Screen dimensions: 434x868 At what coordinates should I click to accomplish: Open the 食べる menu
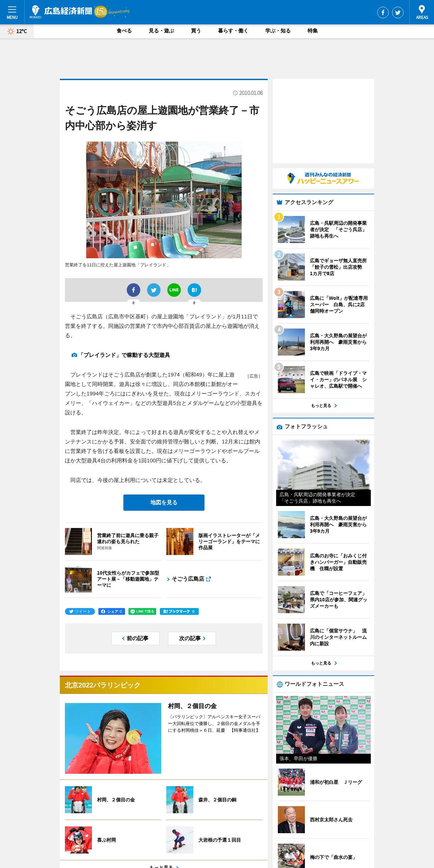124,31
